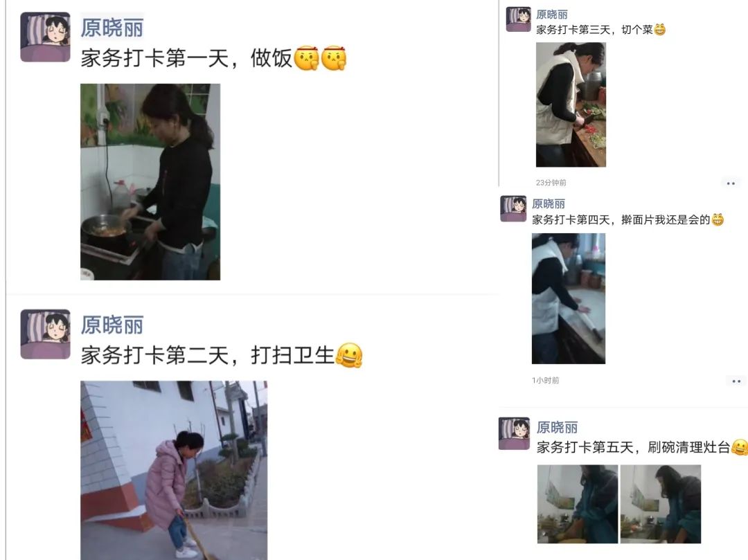Open the first dishwashing photo
The image size is (748, 560).
click(x=578, y=504)
